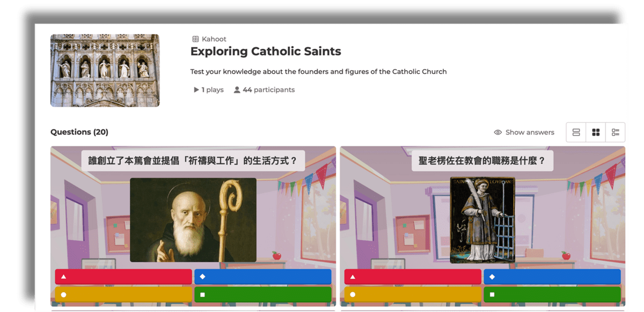Screen dimensions: 644x312
Task: Select the green square answer in first question
Action: tap(262, 294)
